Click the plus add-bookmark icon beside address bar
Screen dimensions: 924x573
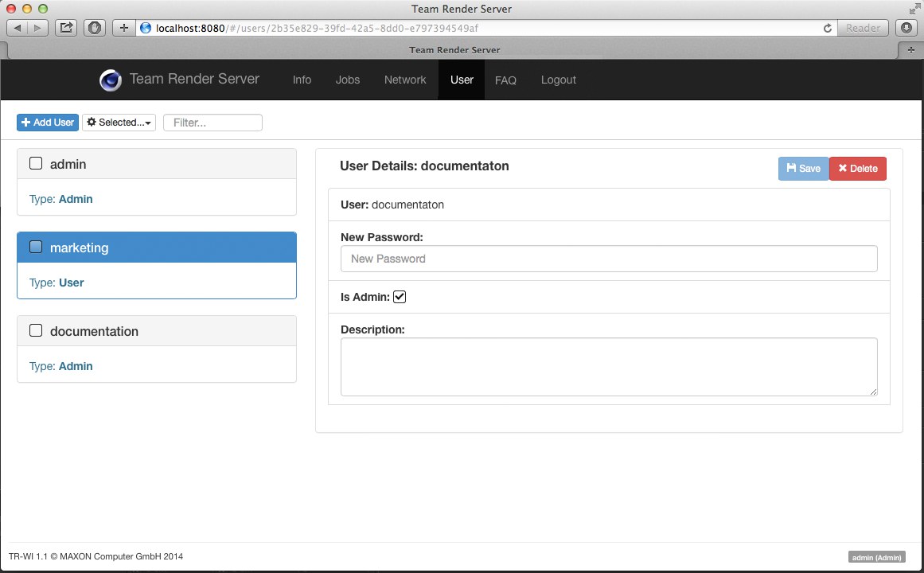[x=123, y=28]
